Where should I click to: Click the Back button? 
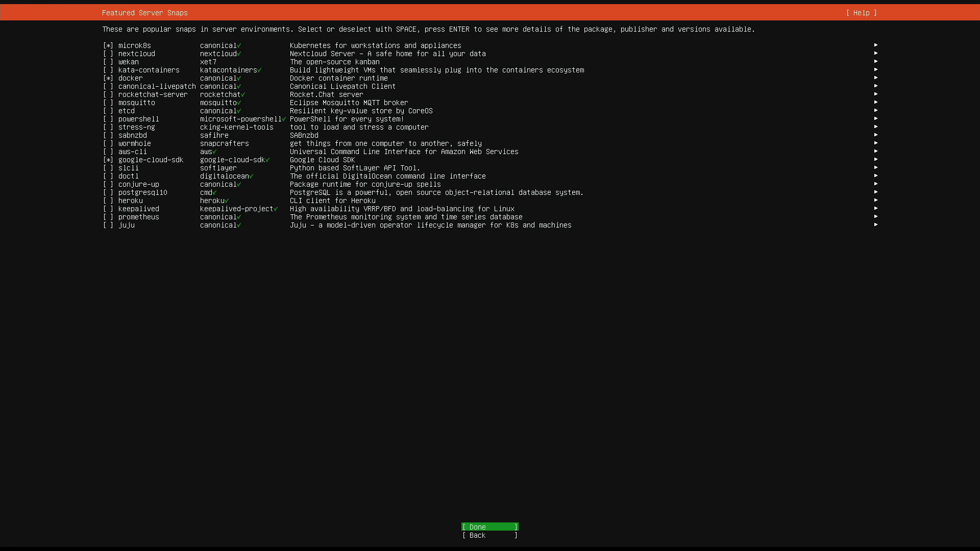click(x=488, y=536)
